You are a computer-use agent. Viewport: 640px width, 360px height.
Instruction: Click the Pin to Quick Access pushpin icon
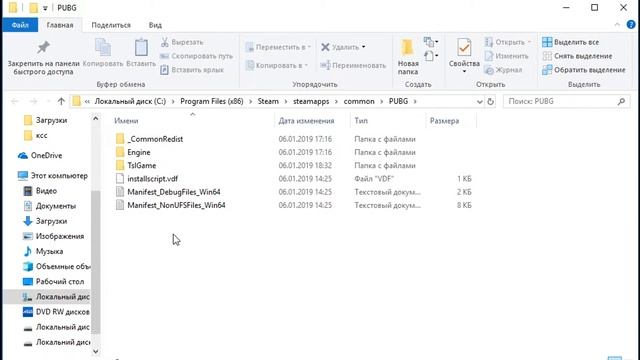(43, 47)
